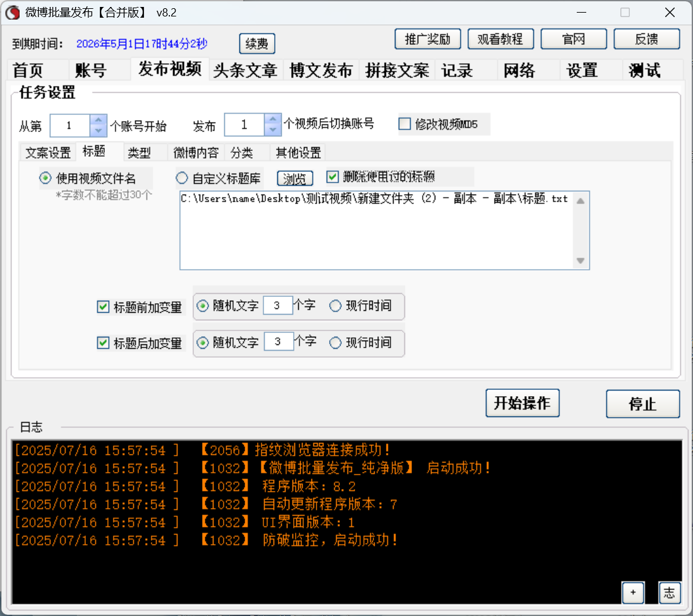Click the 程序版本：8.2 log line

click(185, 486)
